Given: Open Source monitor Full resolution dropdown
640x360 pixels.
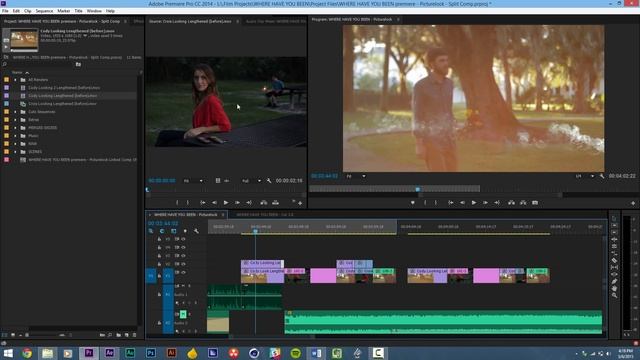Looking at the screenshot, I should (251, 181).
